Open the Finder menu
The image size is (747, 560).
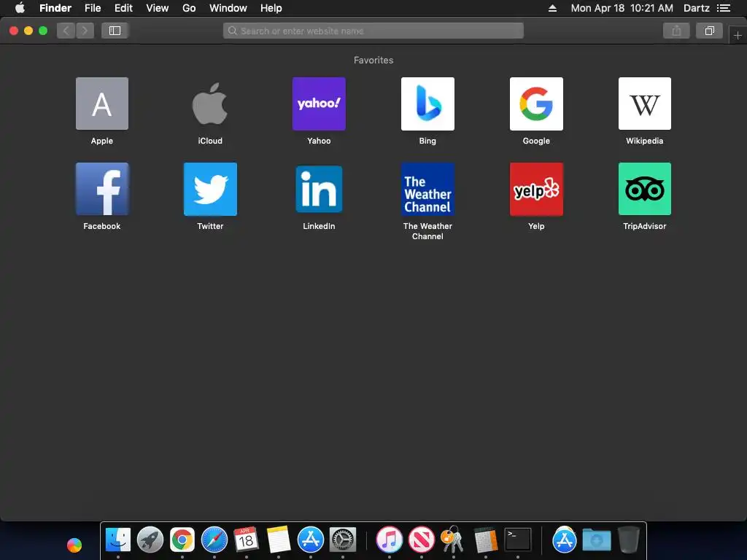(x=55, y=8)
